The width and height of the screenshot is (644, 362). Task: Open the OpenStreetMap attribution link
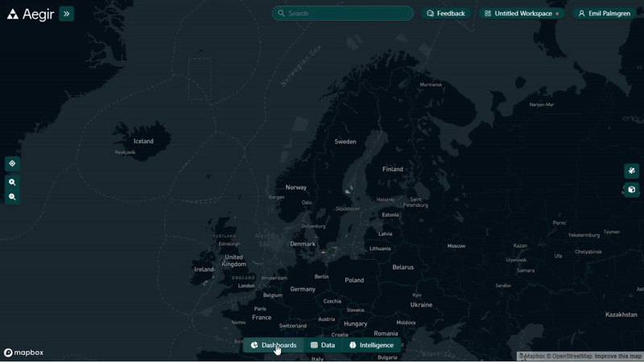click(x=569, y=356)
